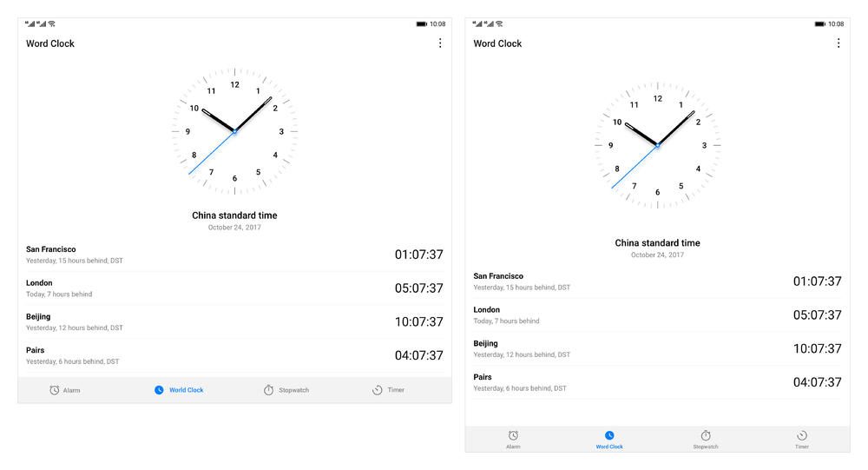Select Beijing entry in right list
Viewport: 868px width, 470px height.
[x=658, y=348]
